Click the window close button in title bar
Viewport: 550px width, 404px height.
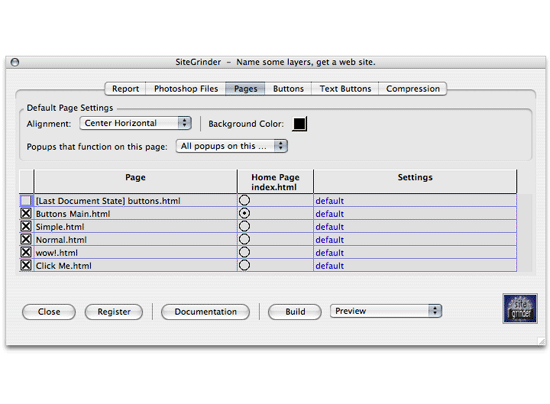[x=15, y=62]
